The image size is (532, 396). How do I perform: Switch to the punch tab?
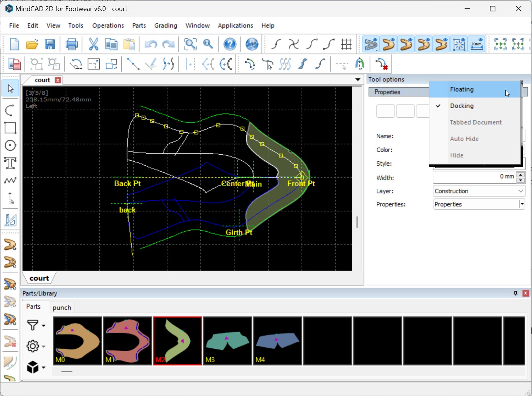[x=62, y=307]
